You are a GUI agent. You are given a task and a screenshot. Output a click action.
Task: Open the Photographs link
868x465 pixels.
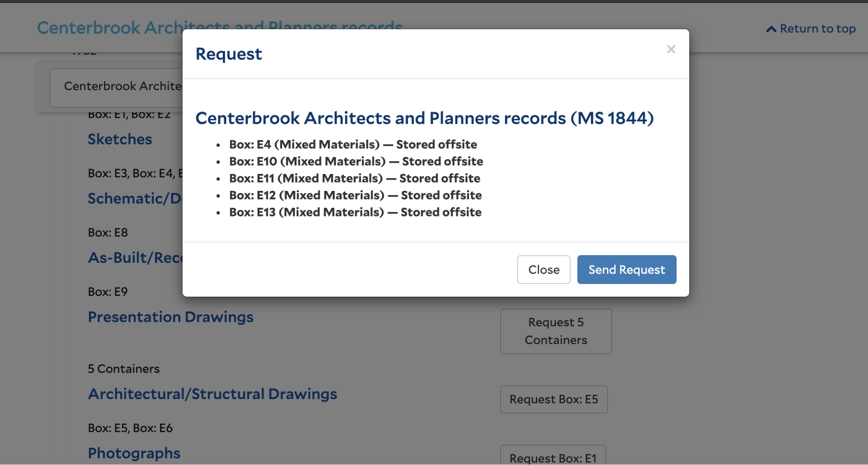(x=134, y=453)
